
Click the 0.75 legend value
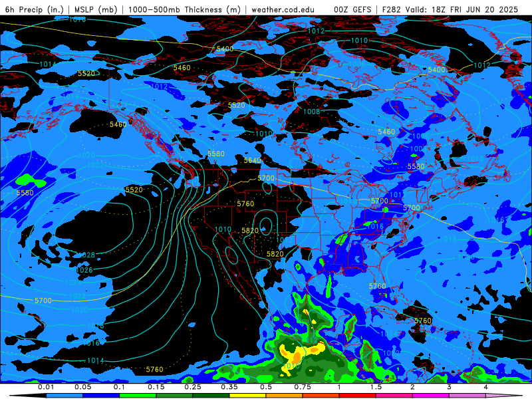point(303,387)
